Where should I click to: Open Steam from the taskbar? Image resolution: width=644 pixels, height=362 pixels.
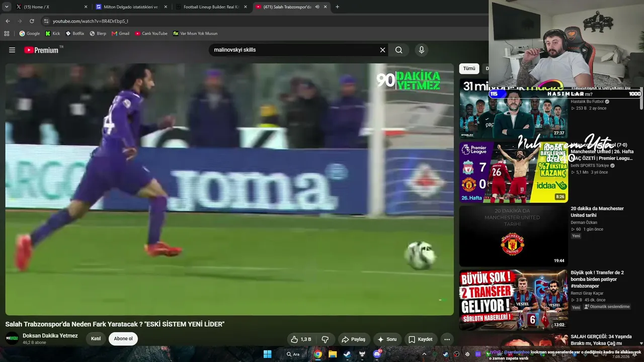tap(347, 354)
